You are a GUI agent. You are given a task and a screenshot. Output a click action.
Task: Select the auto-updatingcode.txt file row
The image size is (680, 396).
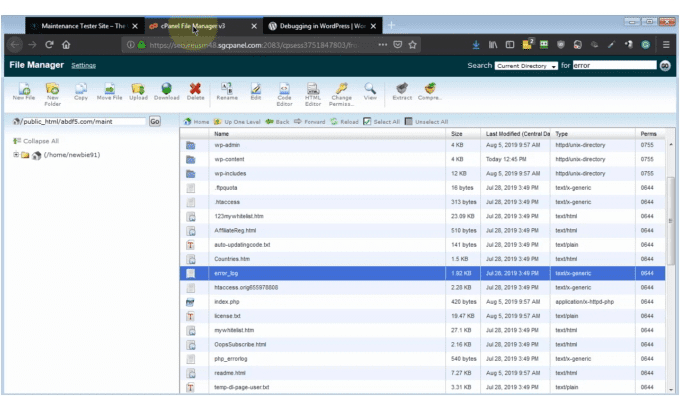[422, 245]
